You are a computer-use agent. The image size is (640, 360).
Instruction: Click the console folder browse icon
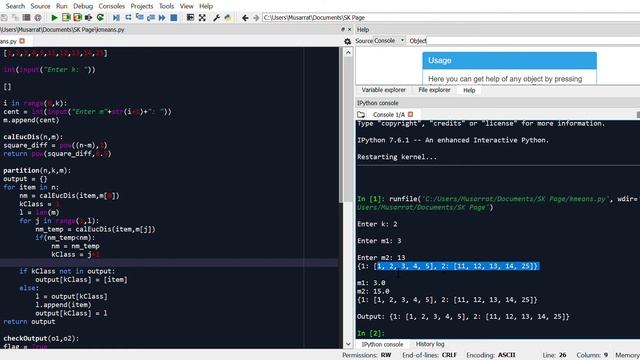(x=361, y=115)
